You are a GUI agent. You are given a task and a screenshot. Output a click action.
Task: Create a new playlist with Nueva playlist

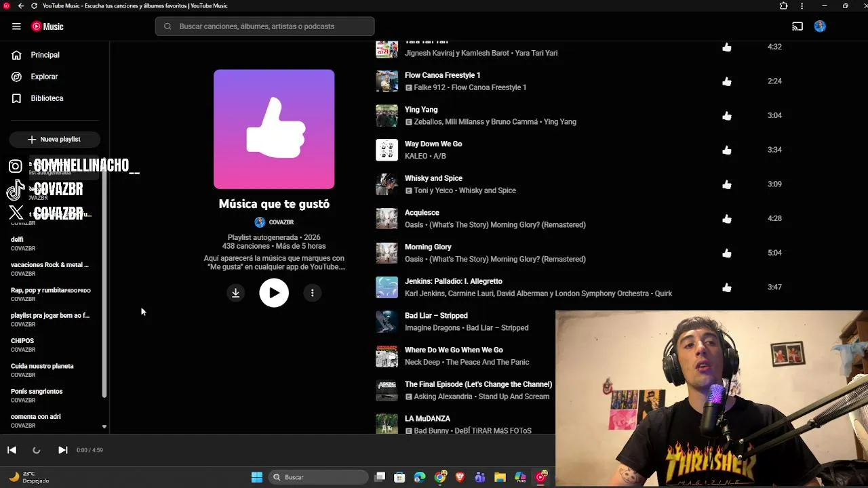[x=54, y=139]
